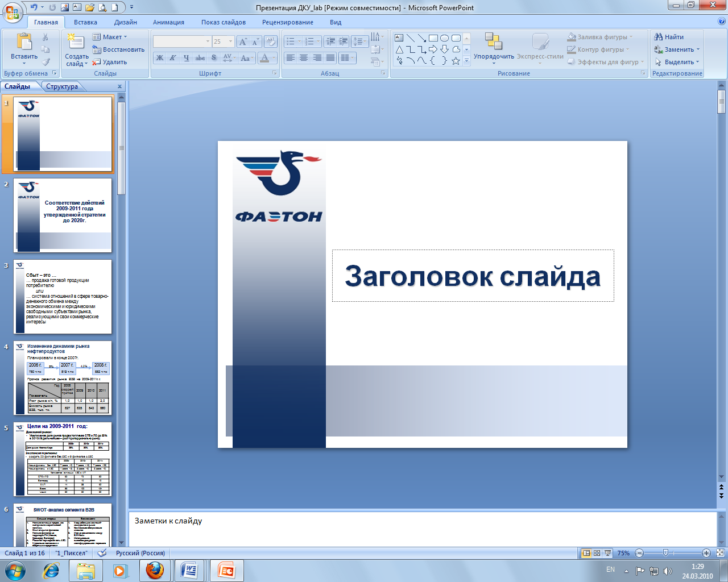
Task: Toggle strikethrough abc formatting
Action: click(x=200, y=58)
